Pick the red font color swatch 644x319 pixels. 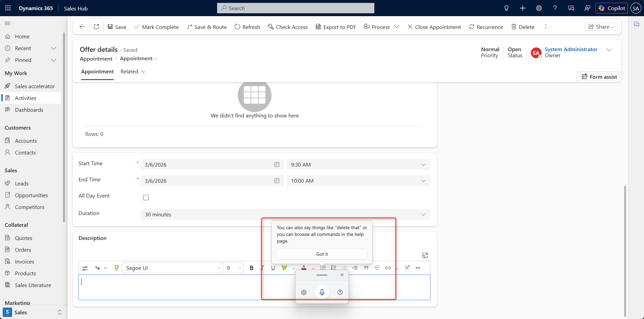(304, 268)
